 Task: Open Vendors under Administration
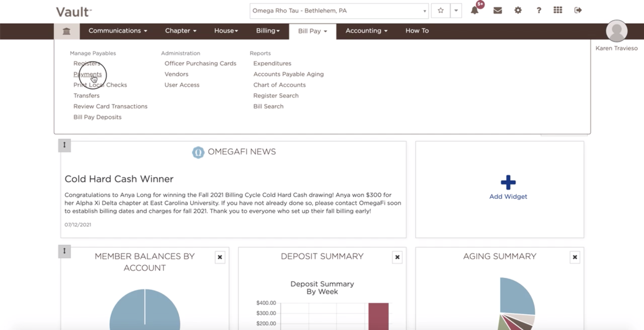click(x=176, y=74)
